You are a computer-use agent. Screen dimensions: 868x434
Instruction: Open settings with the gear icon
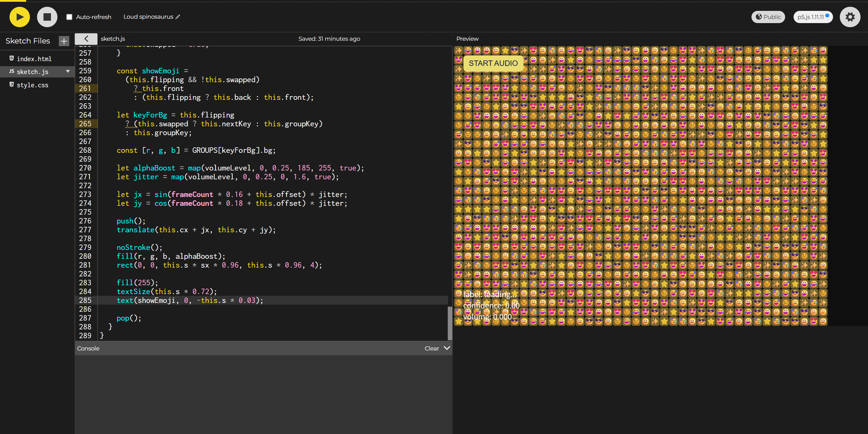click(850, 17)
